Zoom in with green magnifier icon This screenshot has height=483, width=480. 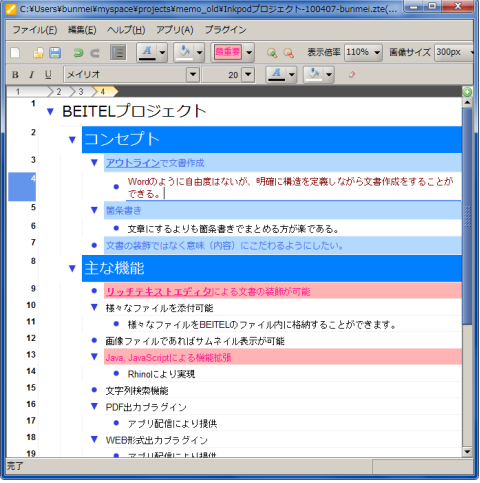(272, 53)
